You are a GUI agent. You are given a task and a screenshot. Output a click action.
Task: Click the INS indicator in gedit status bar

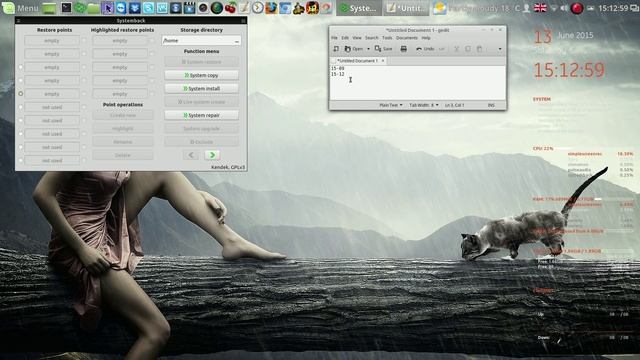click(491, 105)
